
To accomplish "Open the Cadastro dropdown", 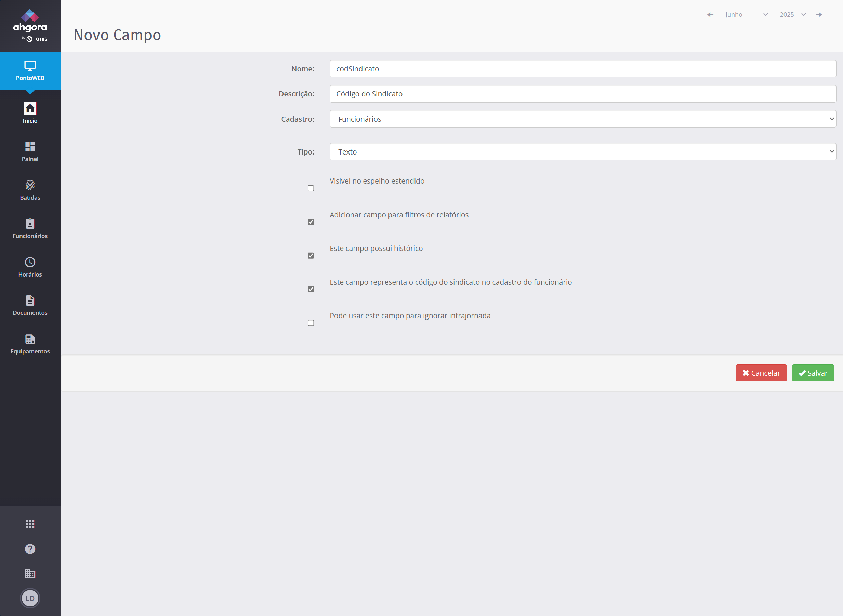I will pos(582,119).
